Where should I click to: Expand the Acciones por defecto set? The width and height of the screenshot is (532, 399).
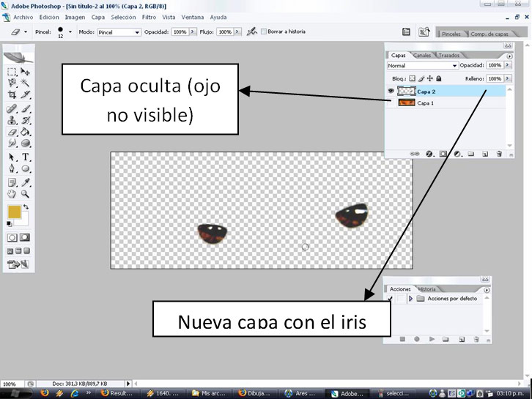pos(410,299)
